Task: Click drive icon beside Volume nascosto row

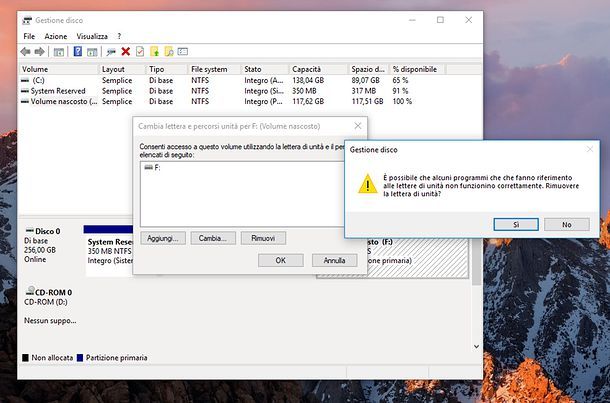Action: point(25,102)
